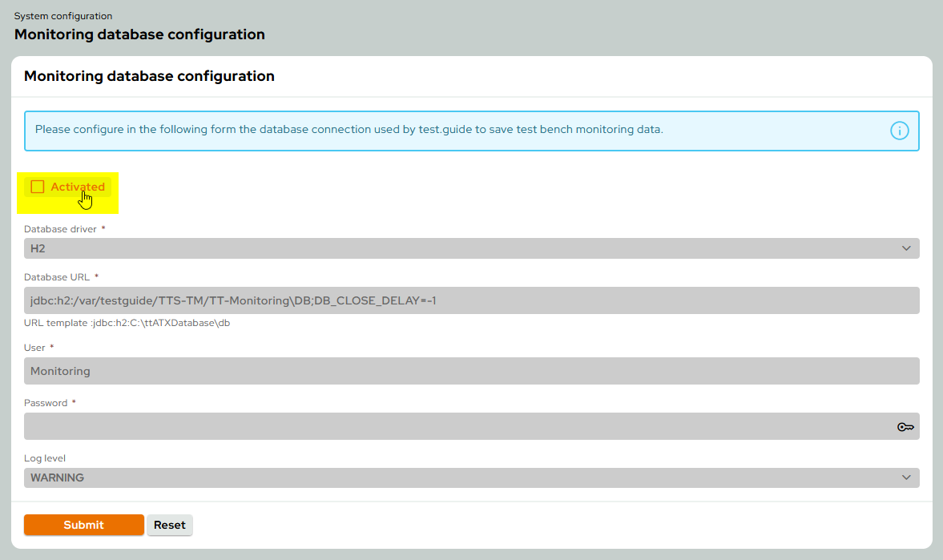Click the info icon in the blue banner

[901, 130]
